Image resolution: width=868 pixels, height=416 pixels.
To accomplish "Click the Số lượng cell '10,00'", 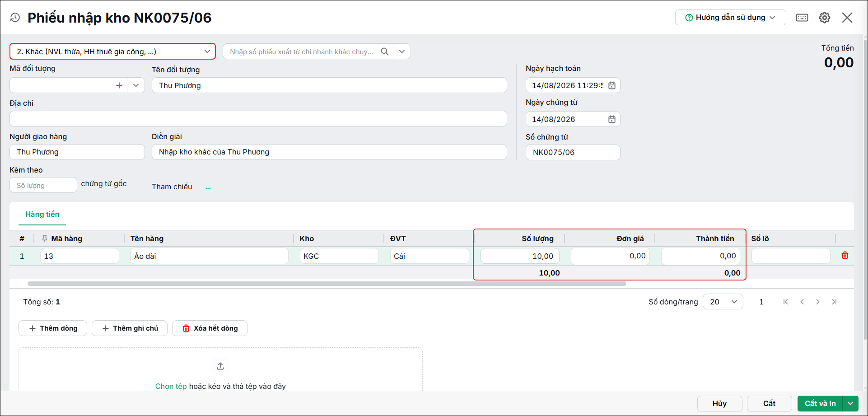I will [520, 256].
